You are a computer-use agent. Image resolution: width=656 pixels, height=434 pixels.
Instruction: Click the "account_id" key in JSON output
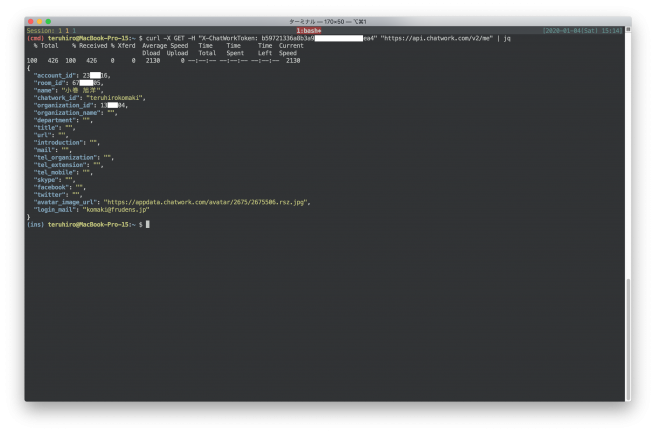coord(56,75)
